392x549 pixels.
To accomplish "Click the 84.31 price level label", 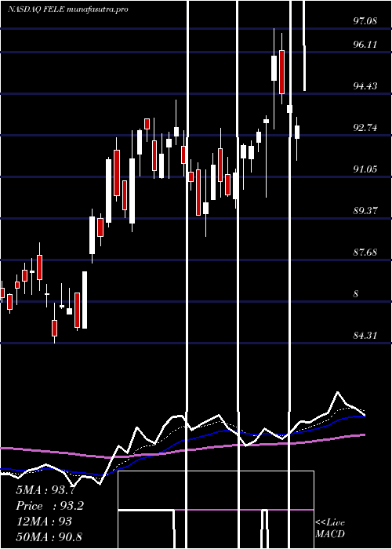I will (365, 336).
